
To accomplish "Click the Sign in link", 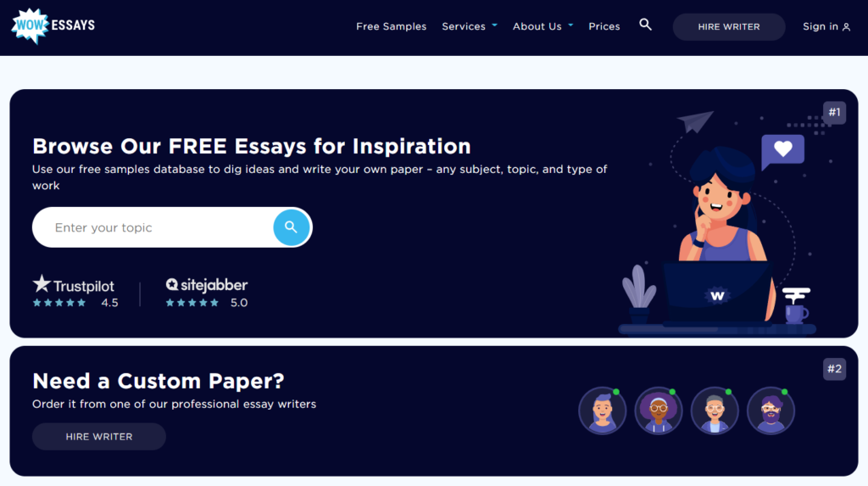I will point(826,26).
